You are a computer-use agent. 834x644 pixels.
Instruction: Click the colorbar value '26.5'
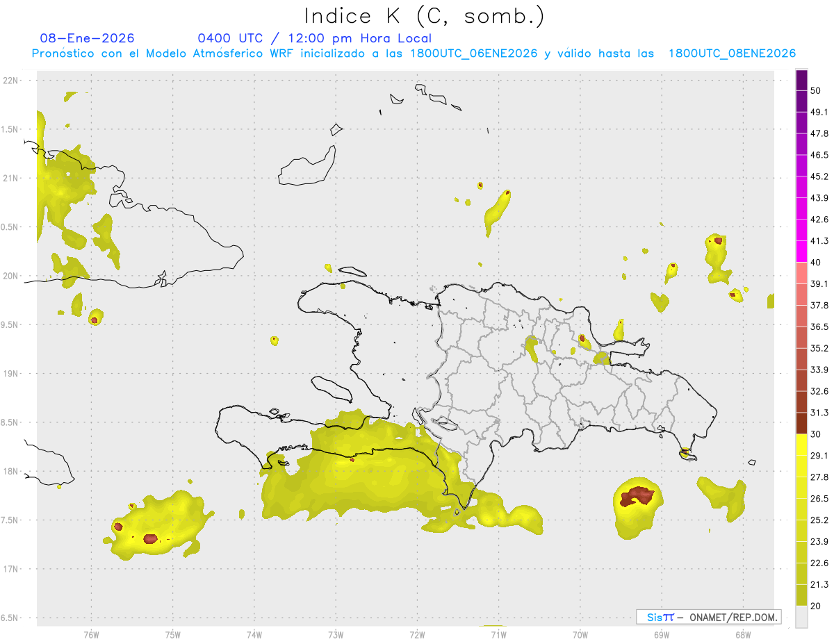pyautogui.click(x=819, y=499)
